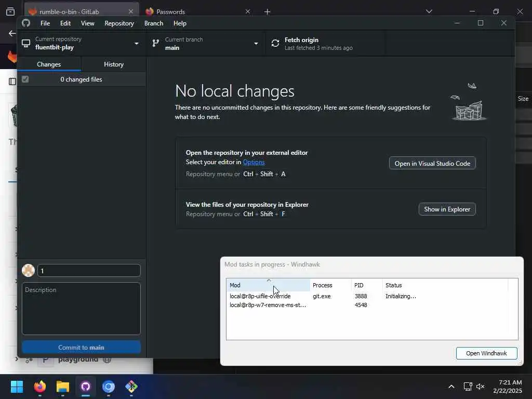Sort by the Mod column header
This screenshot has width=532, height=399.
tap(268, 285)
